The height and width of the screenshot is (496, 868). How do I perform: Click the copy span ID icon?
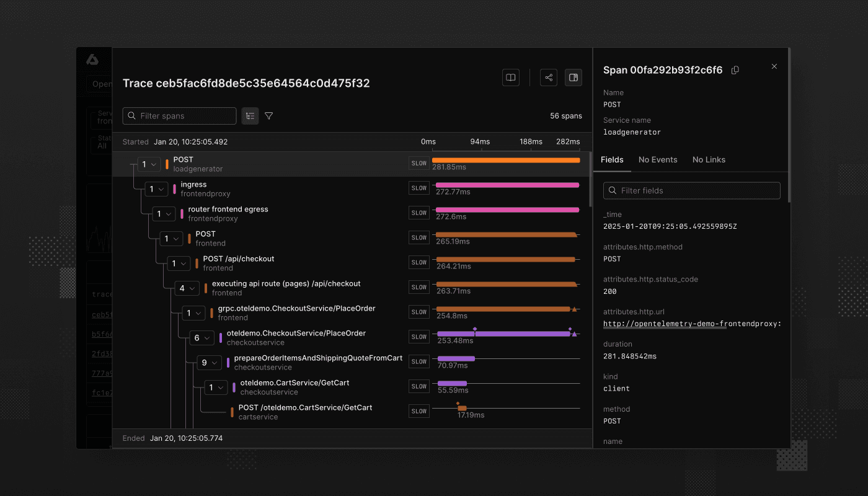735,70
